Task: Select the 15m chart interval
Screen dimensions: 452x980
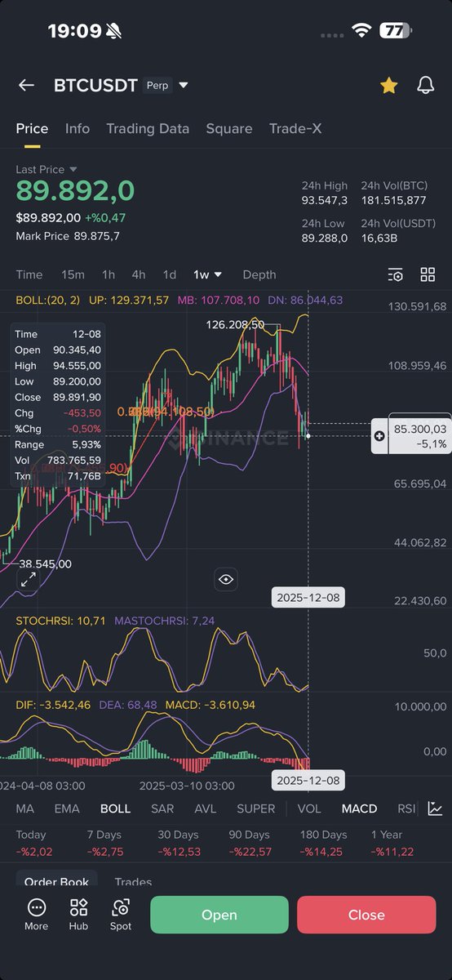Action: coord(73,274)
